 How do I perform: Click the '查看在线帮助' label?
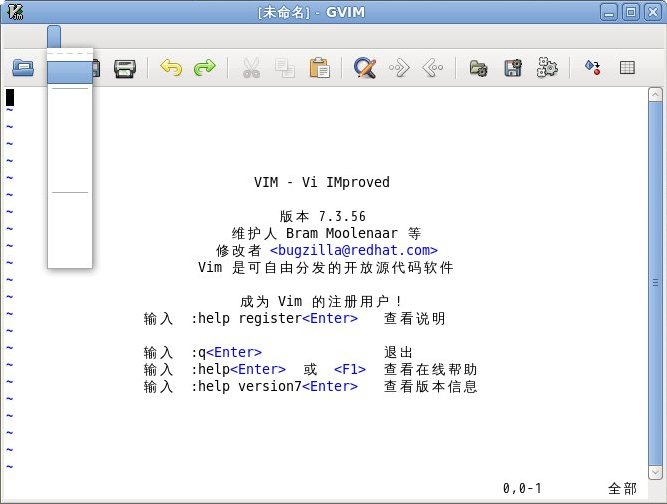tap(430, 369)
